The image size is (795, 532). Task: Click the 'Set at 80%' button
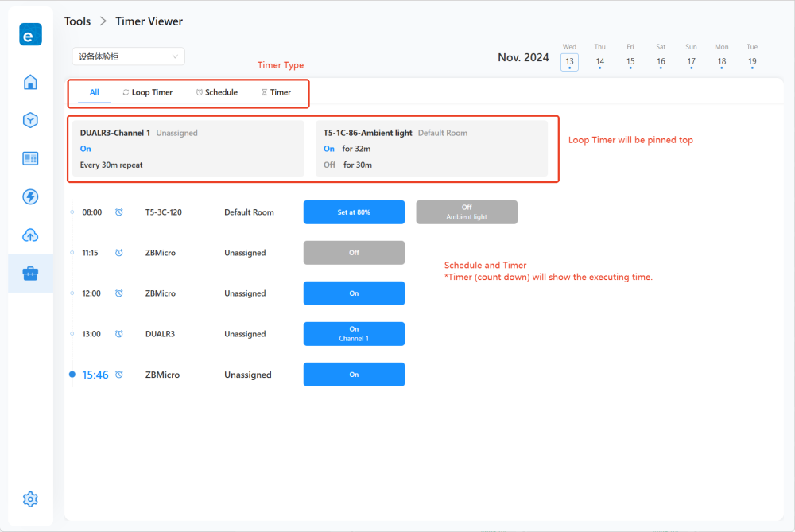tap(354, 212)
